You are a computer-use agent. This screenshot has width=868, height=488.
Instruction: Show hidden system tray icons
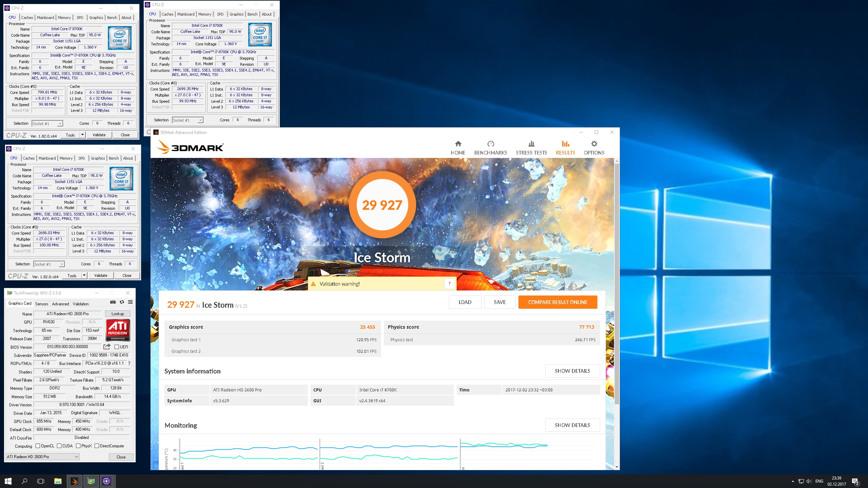tap(793, 481)
